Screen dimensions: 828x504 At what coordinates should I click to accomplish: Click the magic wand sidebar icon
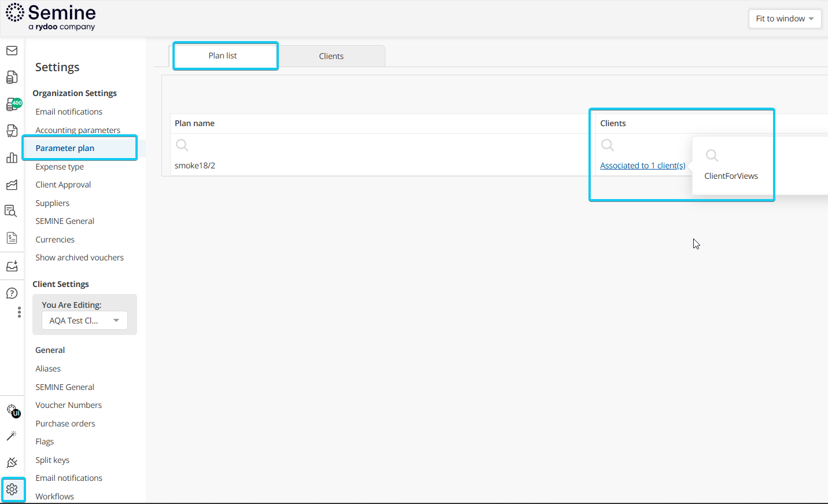point(12,436)
